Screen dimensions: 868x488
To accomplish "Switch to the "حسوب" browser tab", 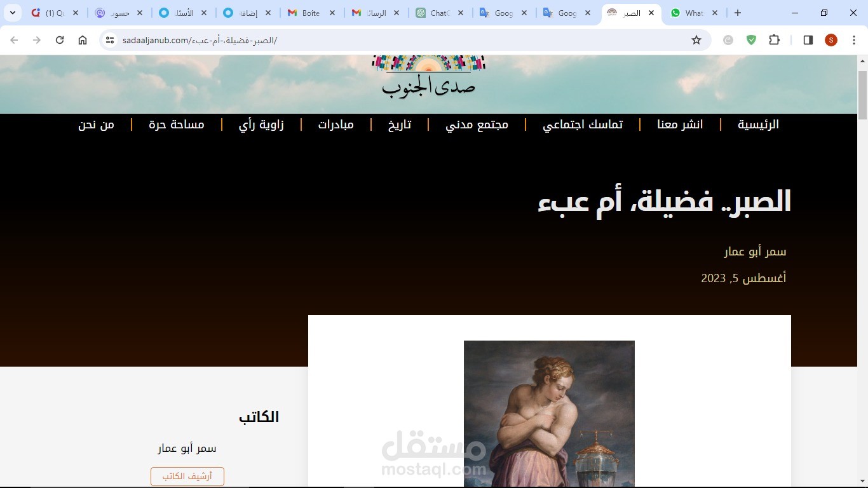I will [x=118, y=13].
